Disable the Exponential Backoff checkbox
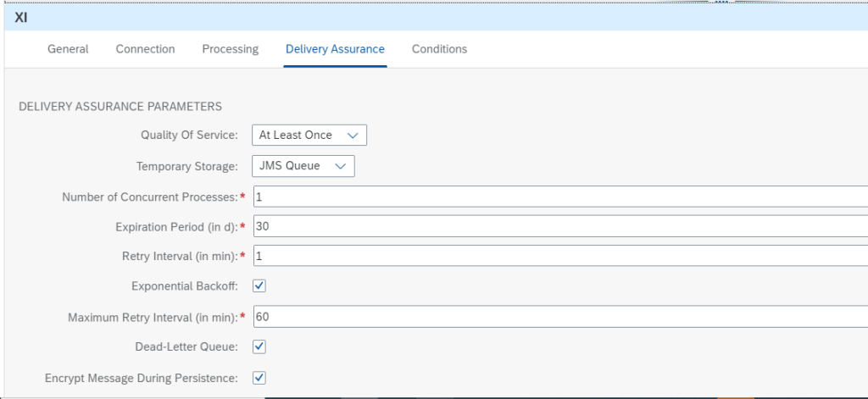Image resolution: width=868 pixels, height=399 pixels. [260, 286]
